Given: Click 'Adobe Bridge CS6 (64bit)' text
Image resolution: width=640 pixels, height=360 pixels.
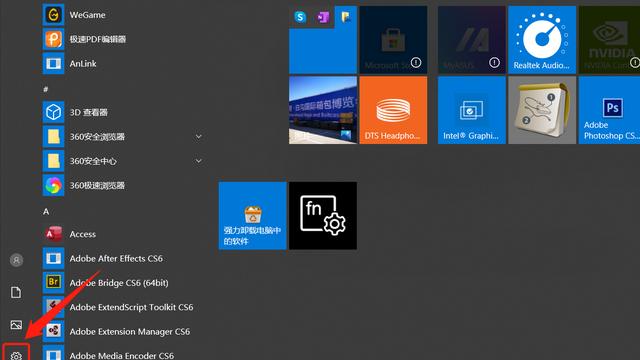Looking at the screenshot, I should (119, 283).
